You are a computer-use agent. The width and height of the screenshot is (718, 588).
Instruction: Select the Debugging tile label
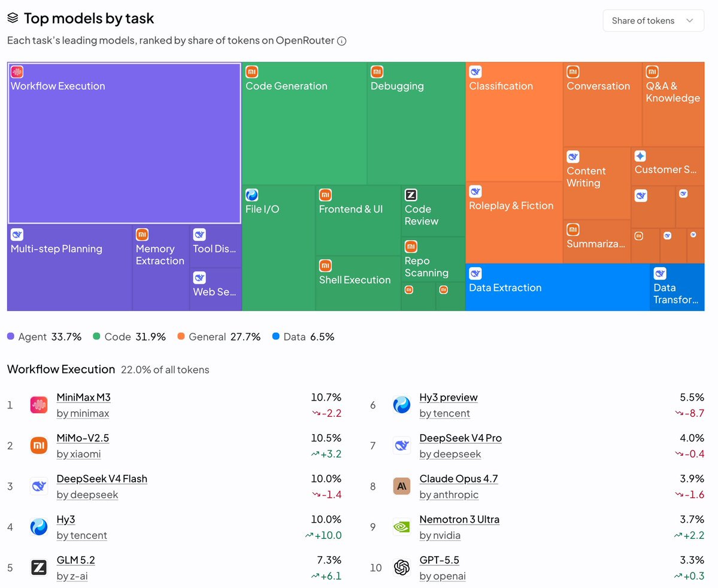pos(397,86)
